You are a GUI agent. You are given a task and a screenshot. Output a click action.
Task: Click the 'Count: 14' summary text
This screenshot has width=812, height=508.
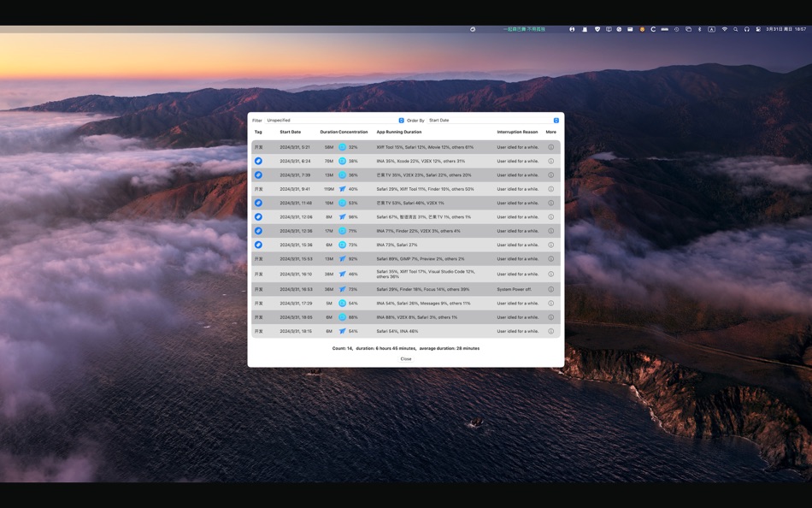pyautogui.click(x=342, y=348)
